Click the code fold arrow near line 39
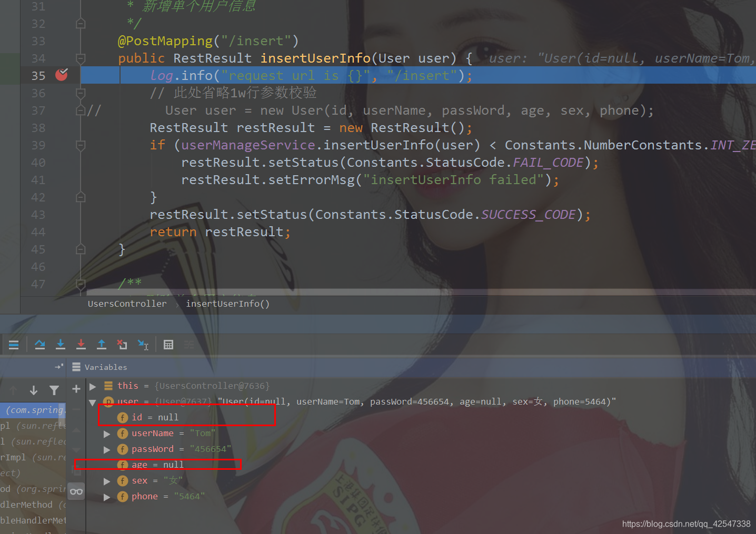Screen dimensions: 756x534 80,145
